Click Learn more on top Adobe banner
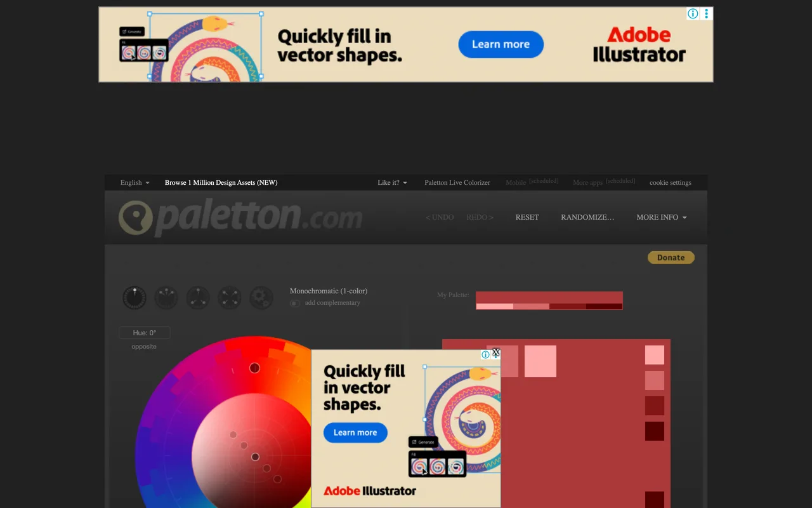Viewport: 812px width, 508px height. [501, 44]
